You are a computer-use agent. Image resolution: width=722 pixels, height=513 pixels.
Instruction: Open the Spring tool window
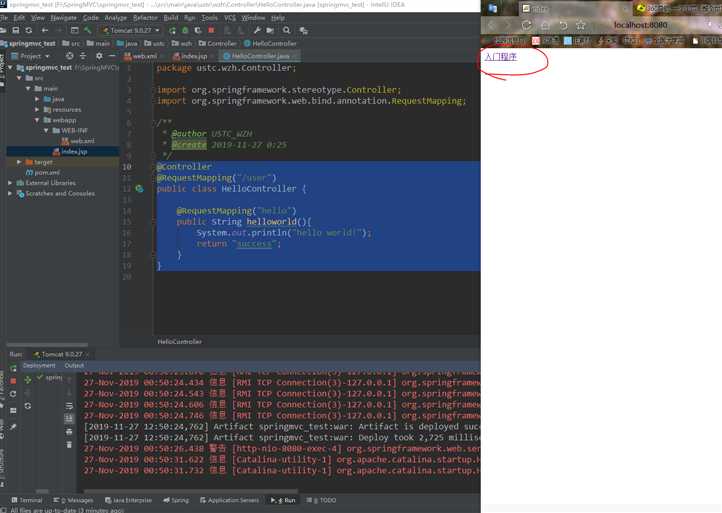[x=176, y=500]
